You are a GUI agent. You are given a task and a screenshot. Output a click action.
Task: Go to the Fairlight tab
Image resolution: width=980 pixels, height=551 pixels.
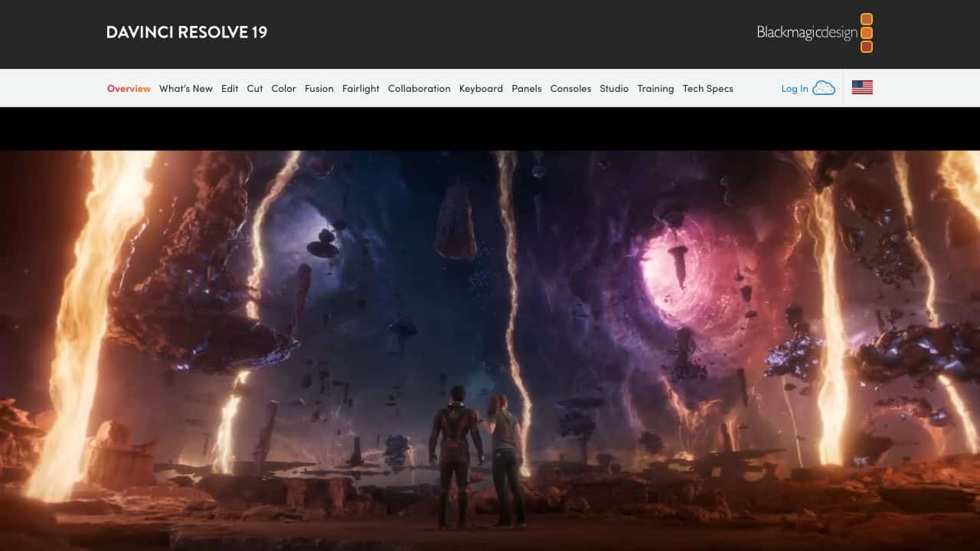361,89
